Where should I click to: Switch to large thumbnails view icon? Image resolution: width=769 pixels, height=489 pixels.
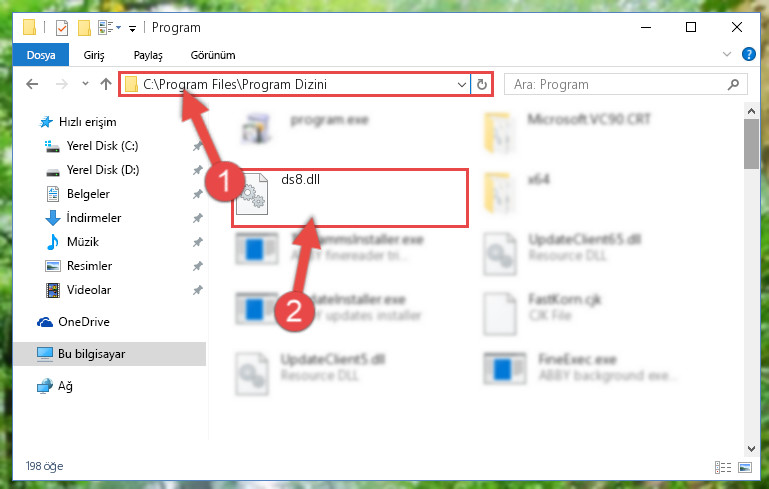[744, 467]
